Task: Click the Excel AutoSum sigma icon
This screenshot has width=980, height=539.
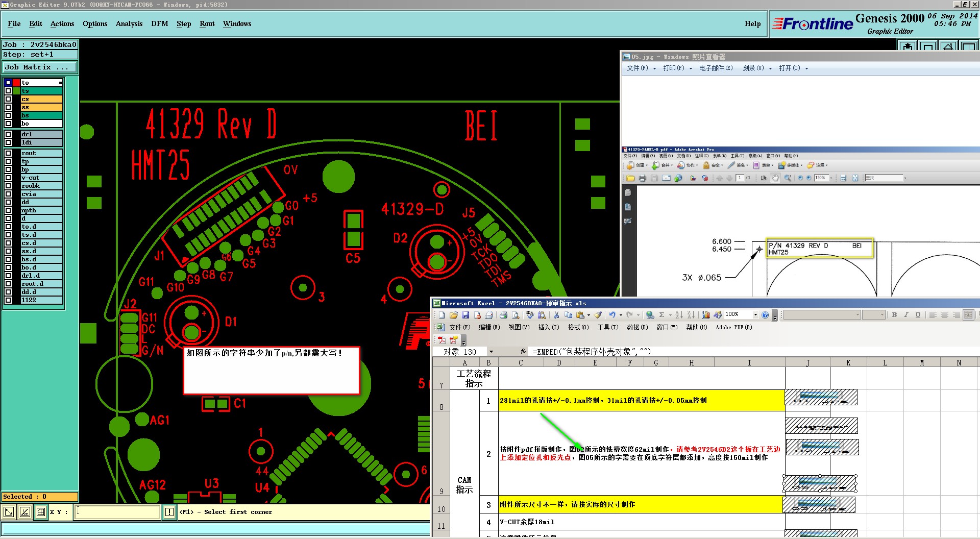Action: click(662, 315)
